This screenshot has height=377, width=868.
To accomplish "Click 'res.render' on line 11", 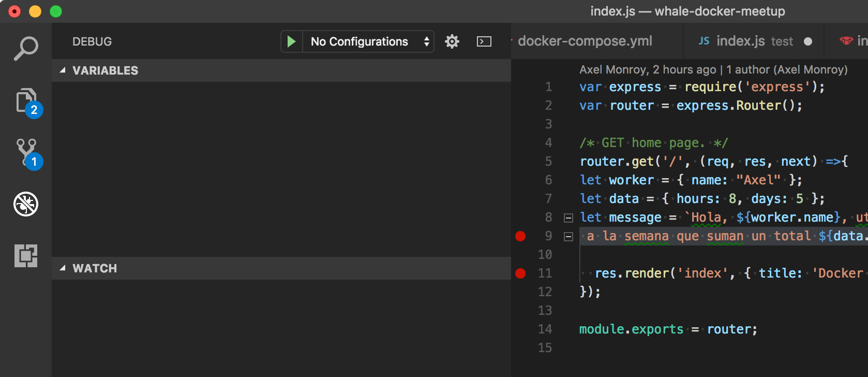I will point(632,273).
